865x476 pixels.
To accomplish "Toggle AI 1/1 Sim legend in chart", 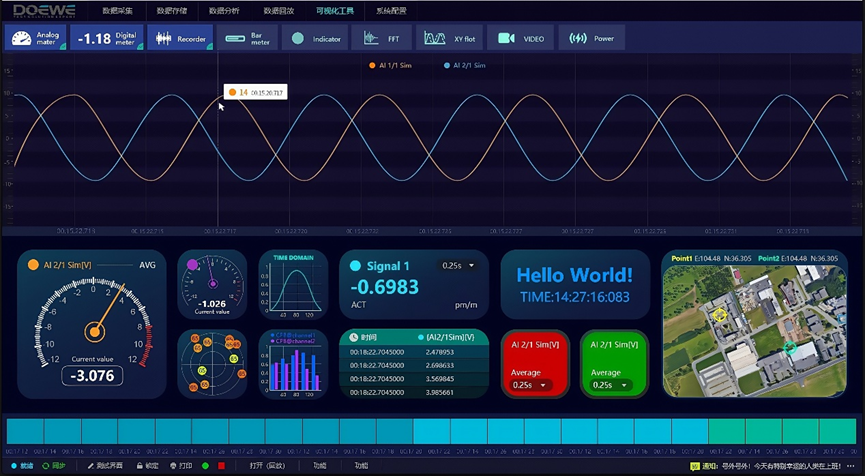I will [x=392, y=65].
